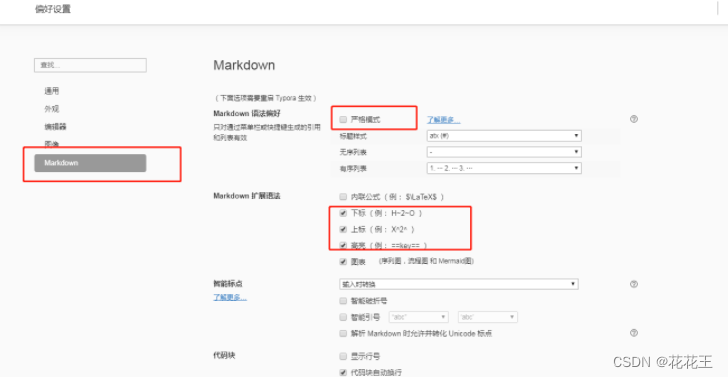
Task: Toggle the 图表 diagrams checkbox
Action: click(343, 262)
